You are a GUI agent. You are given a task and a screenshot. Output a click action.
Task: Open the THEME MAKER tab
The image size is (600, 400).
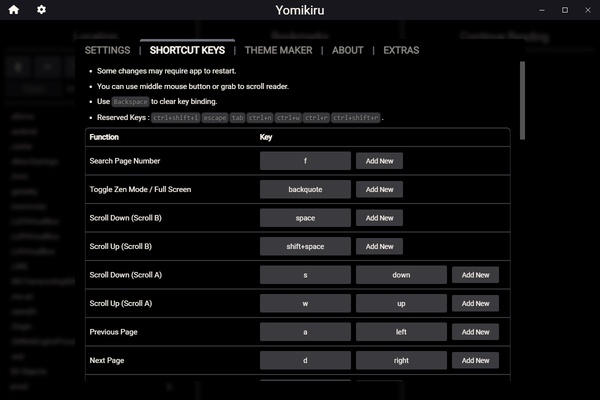coord(279,50)
